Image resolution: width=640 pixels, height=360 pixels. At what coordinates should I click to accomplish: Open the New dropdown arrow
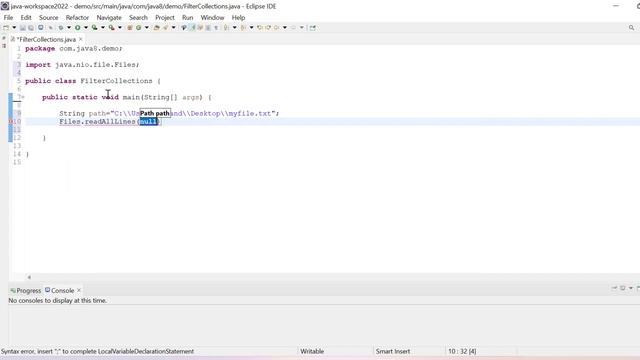coord(14,28)
